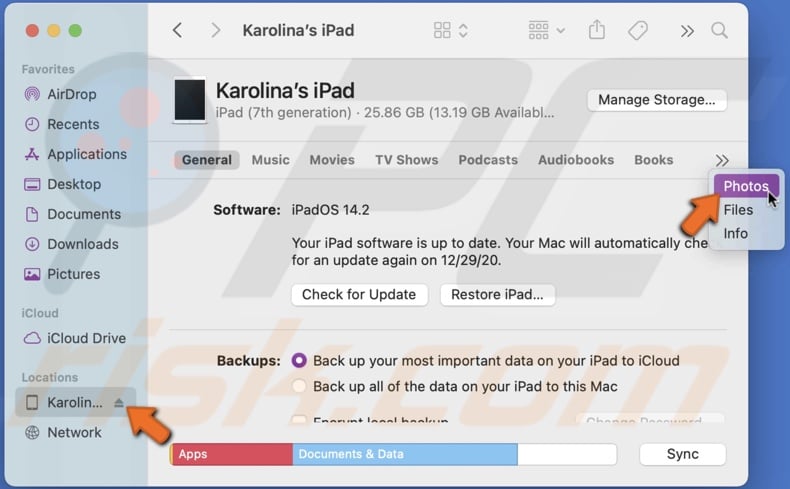Click the Apps storage bar segment
Screen dimensions: 790x489
coord(232,454)
